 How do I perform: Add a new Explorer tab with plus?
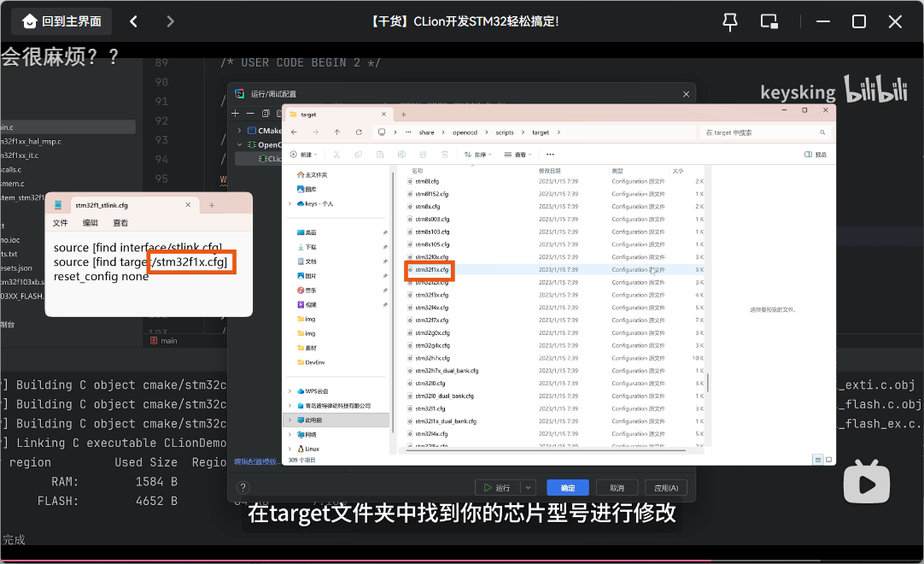404,115
